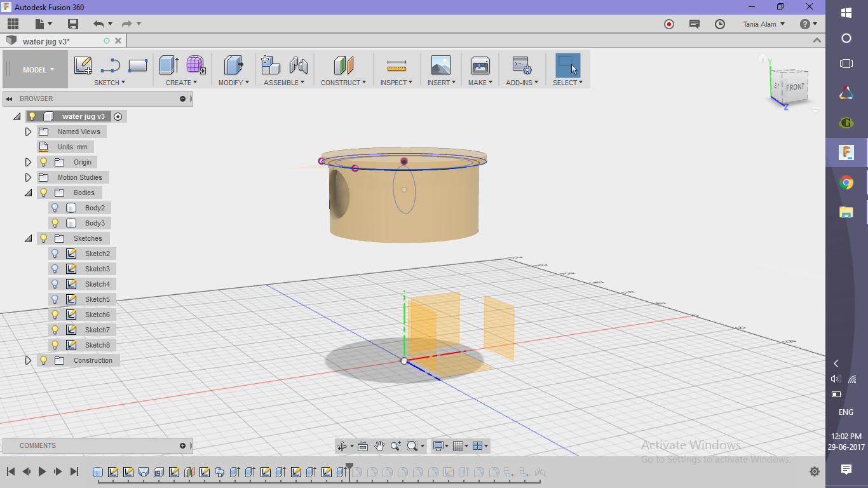Viewport: 868px width, 488px height.
Task: Jump to timeline end
Action: tap(74, 471)
